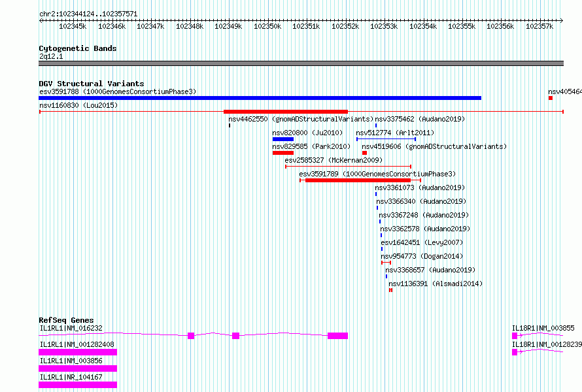This screenshot has width=582, height=392.
Task: Open the esv2585327 (McKernan2009) variant label
Action: tap(334, 160)
